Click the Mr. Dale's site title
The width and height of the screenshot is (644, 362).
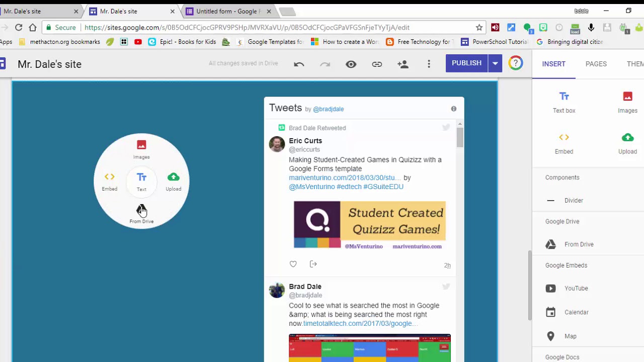point(49,64)
